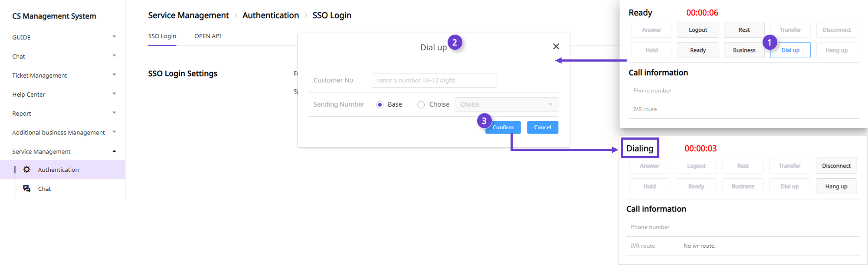Switch to the SSO Login tab
Viewport: 868px width, 265px height.
click(x=162, y=36)
